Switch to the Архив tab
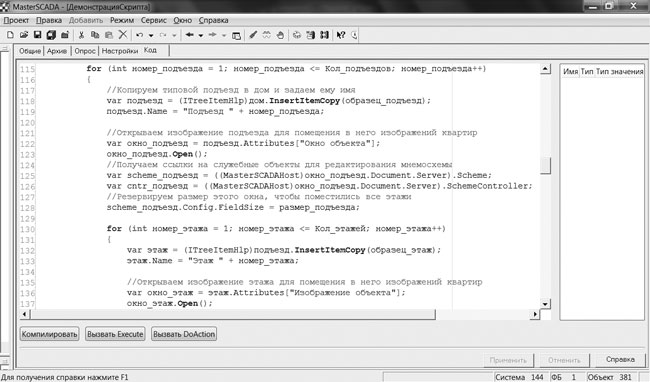Screen dimensions: 650x382 pyautogui.click(x=57, y=51)
